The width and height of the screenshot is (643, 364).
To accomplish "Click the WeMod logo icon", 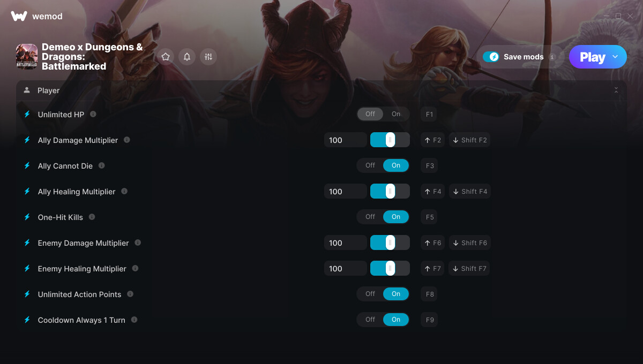I will tap(19, 16).
